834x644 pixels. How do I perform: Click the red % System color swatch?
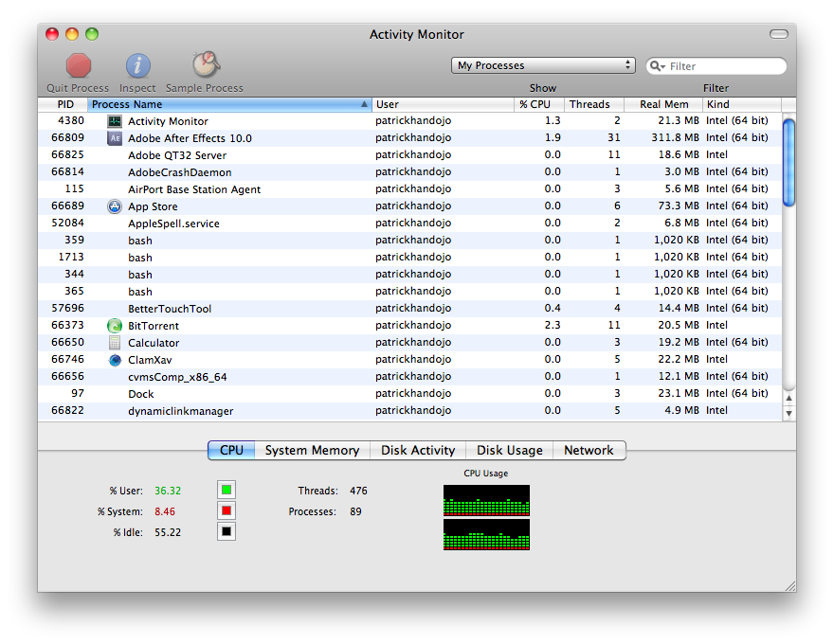227,510
